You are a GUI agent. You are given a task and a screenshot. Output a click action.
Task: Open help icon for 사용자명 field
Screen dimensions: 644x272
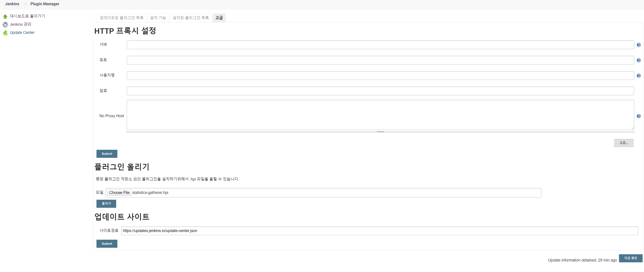638,76
